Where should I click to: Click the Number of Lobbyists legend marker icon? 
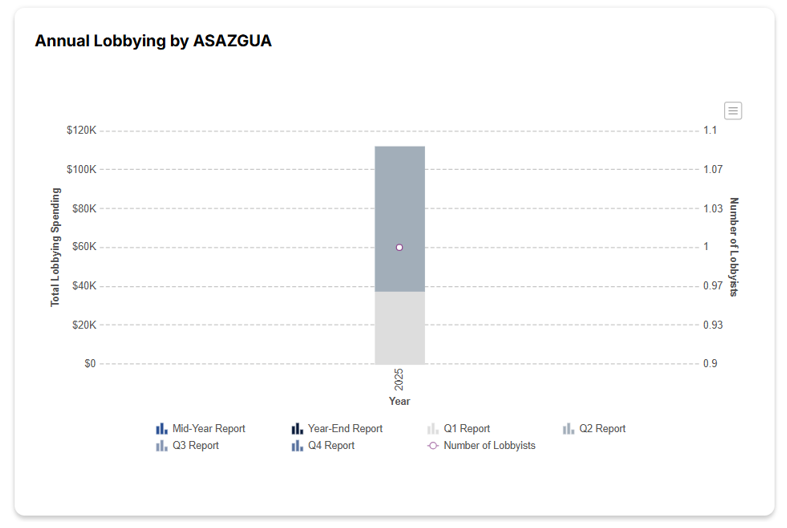click(433, 446)
